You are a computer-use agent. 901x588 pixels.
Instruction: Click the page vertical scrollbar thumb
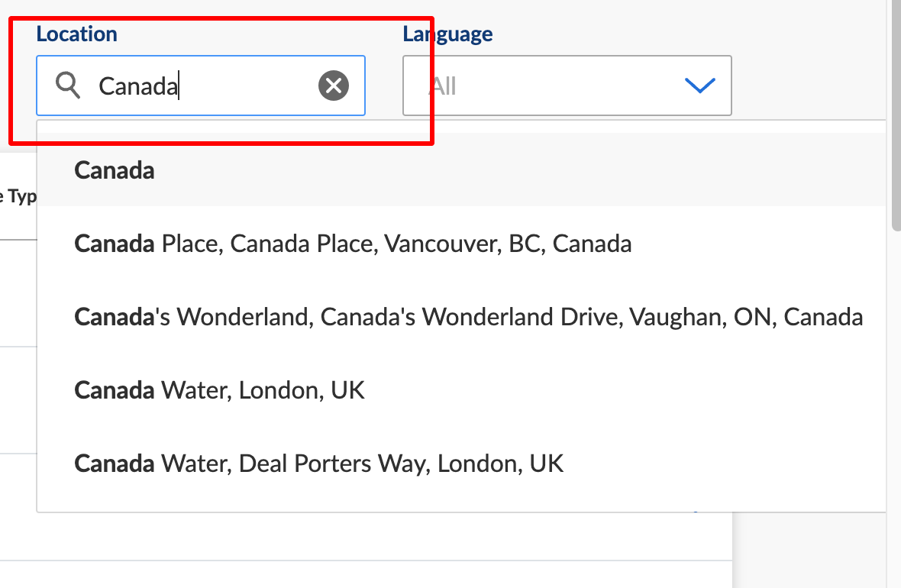[894, 115]
